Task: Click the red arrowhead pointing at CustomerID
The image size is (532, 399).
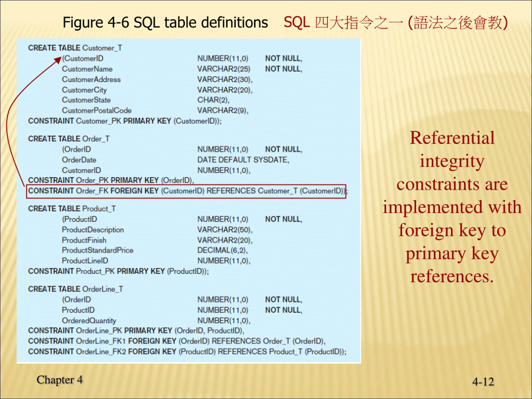Action: click(x=58, y=60)
